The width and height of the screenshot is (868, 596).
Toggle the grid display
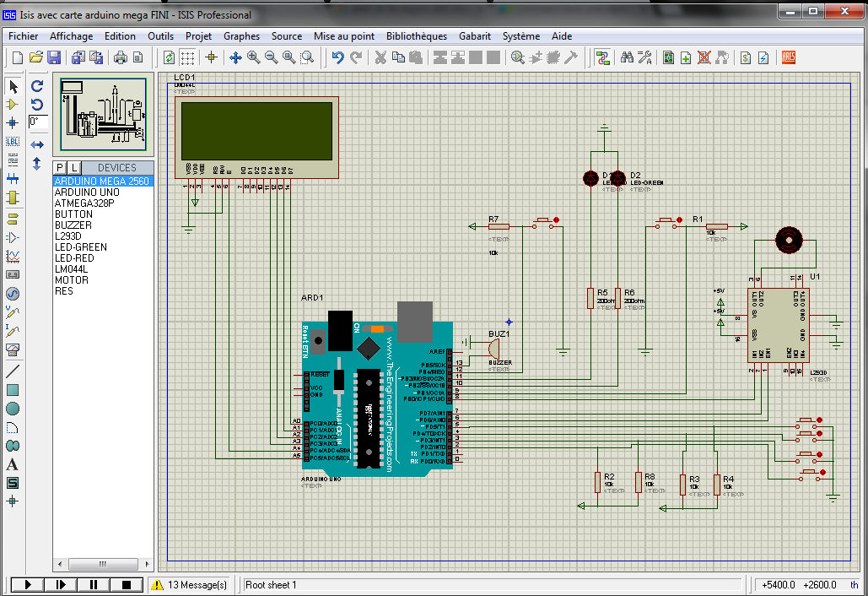187,57
